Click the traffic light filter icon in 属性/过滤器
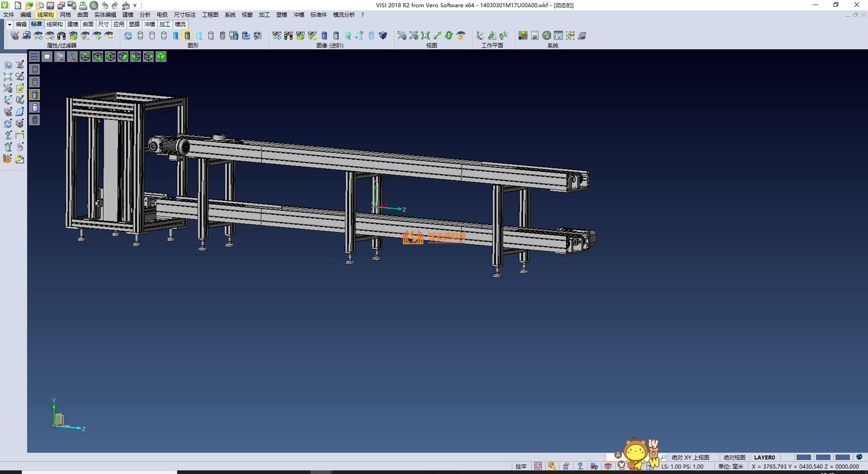This screenshot has width=868, height=474. coord(61,36)
